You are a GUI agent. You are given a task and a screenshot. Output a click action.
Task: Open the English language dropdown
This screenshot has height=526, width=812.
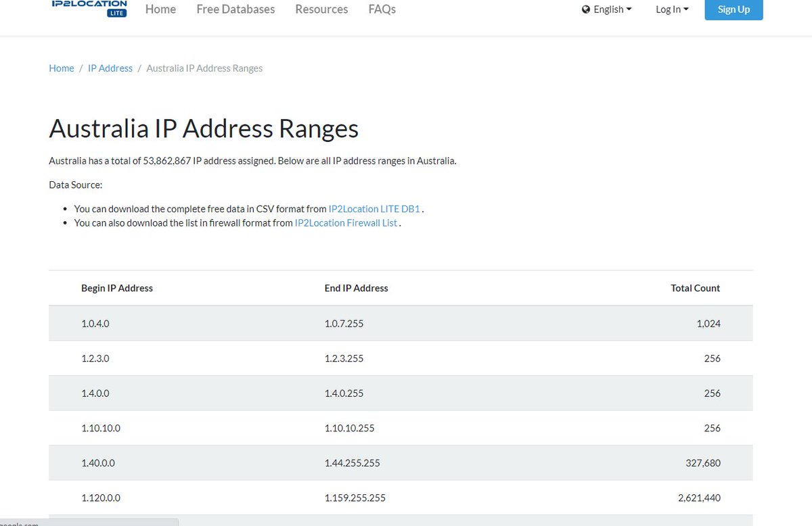pos(607,9)
